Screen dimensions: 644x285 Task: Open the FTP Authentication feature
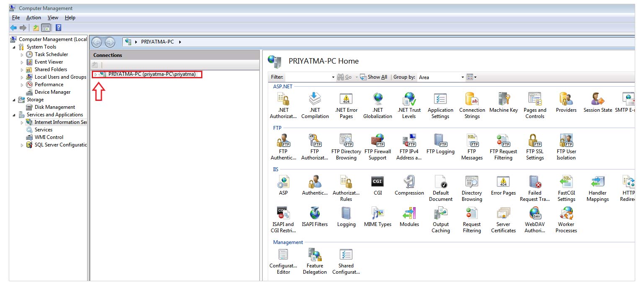pos(283,147)
